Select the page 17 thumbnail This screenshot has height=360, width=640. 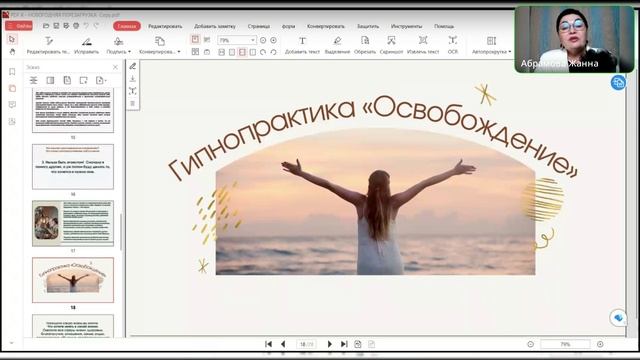73,223
